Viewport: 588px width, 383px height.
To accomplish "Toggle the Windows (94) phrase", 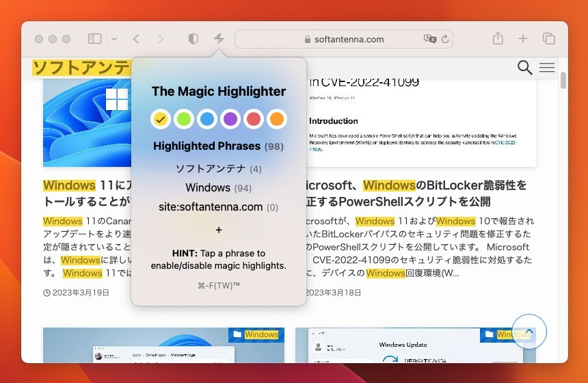I will pyautogui.click(x=219, y=187).
